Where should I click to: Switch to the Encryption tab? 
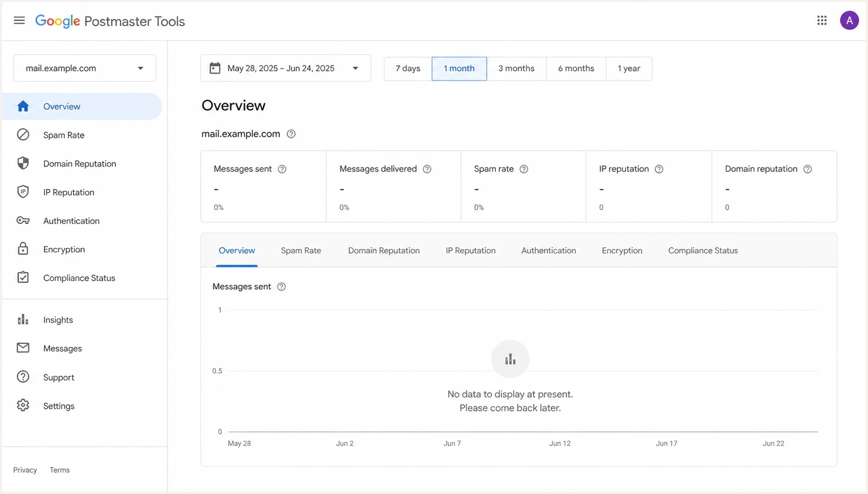pyautogui.click(x=622, y=251)
